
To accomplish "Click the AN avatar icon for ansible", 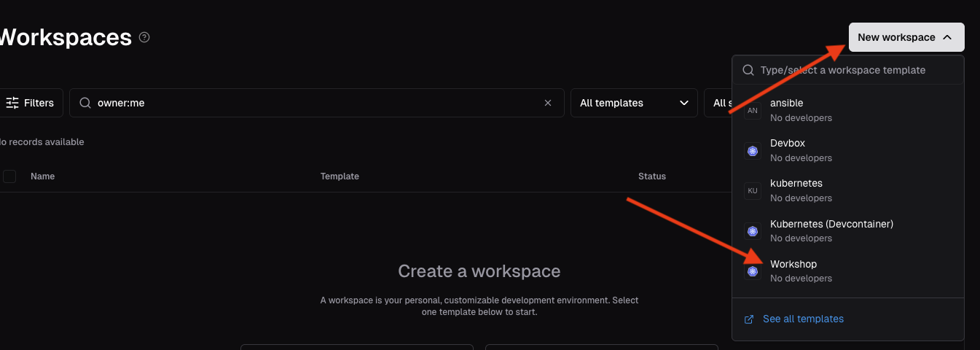I will pos(753,110).
